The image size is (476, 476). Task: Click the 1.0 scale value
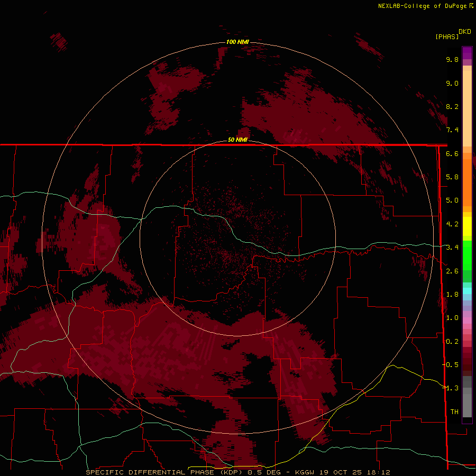coord(452,318)
